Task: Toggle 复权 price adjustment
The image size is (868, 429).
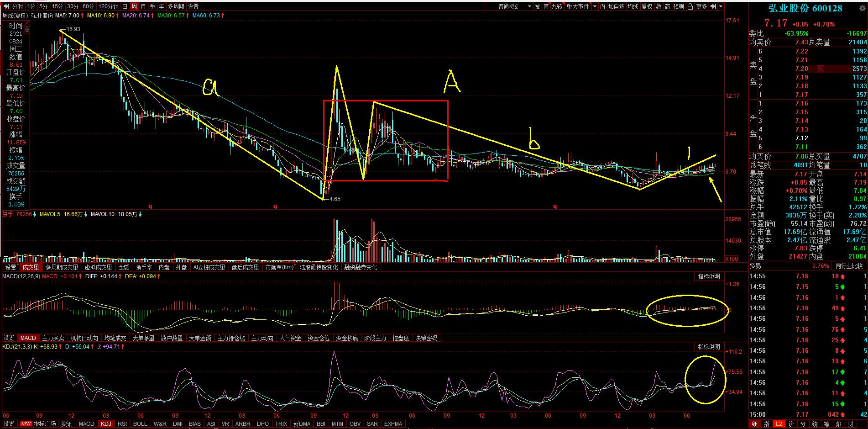Action: (x=647, y=6)
